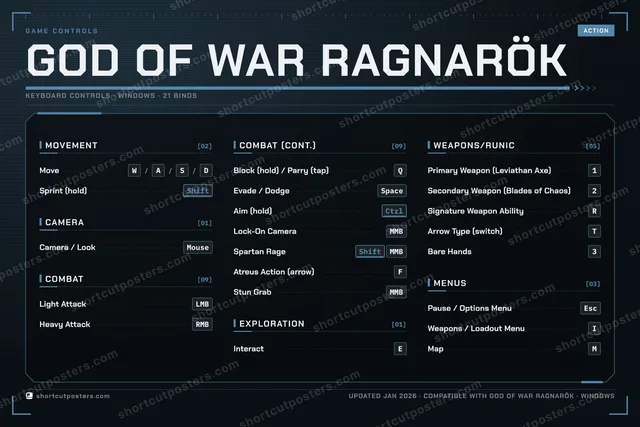This screenshot has height=427, width=640.
Task: Click the A key in Move row
Action: pyautogui.click(x=158, y=171)
